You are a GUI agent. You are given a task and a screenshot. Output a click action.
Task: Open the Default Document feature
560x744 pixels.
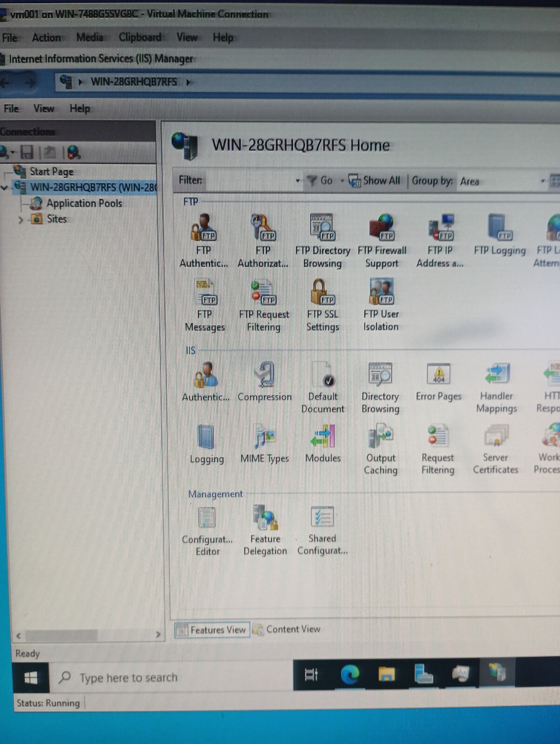coord(323,388)
